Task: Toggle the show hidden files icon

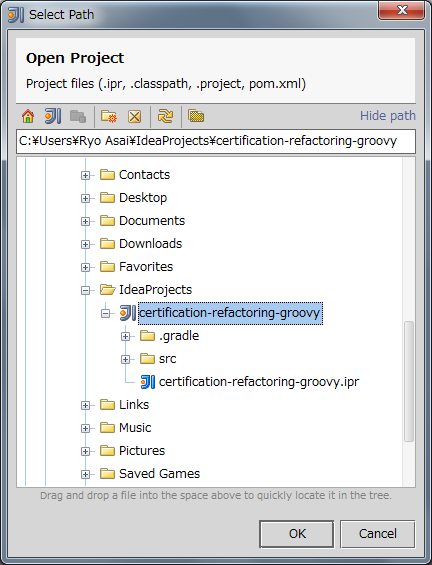Action: tap(196, 116)
